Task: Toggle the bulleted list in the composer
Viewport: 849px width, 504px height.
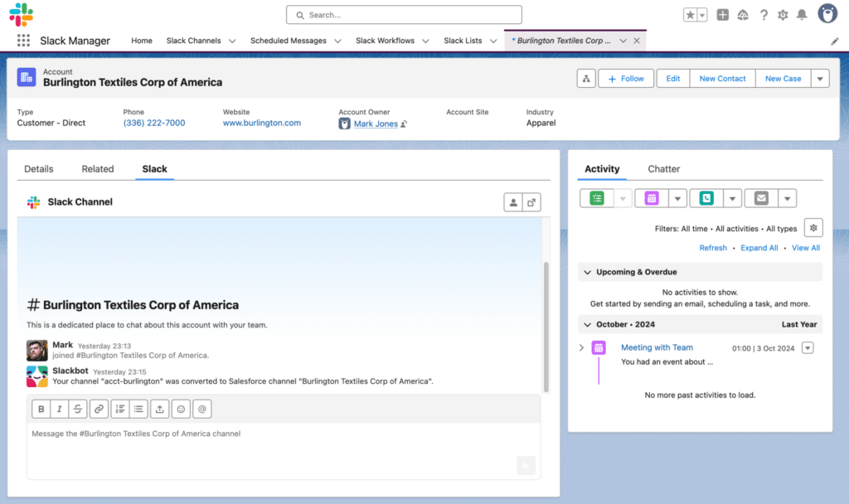Action: click(x=138, y=409)
